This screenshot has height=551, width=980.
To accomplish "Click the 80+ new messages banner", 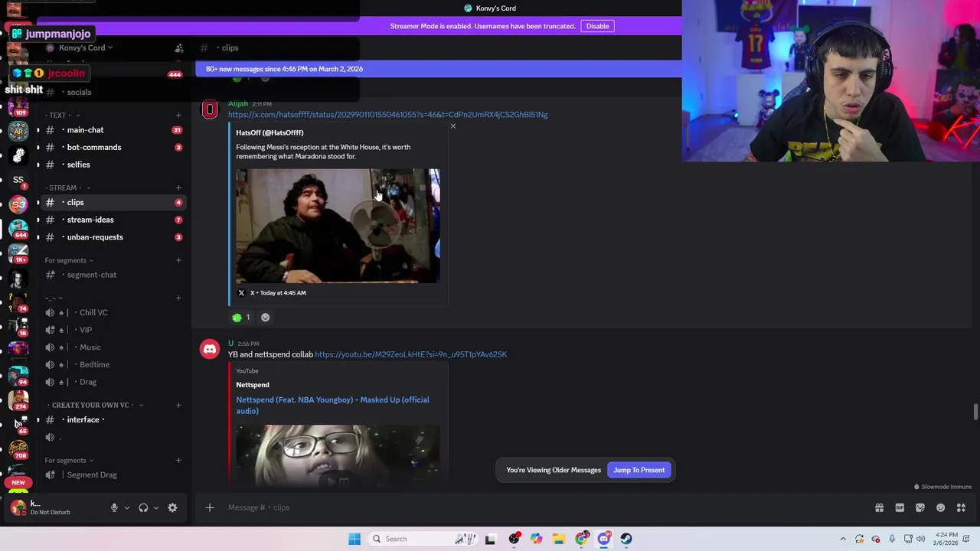I will [439, 69].
